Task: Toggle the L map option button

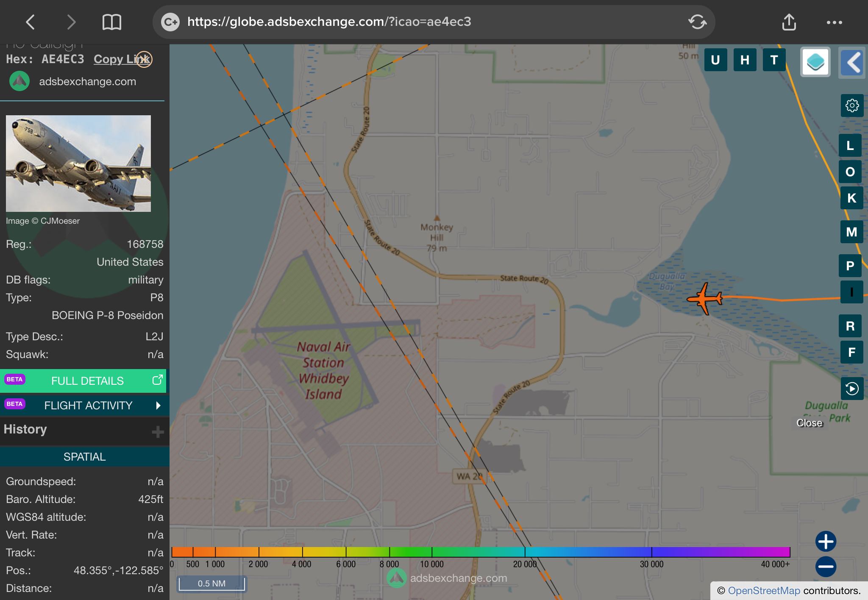Action: [x=850, y=145]
